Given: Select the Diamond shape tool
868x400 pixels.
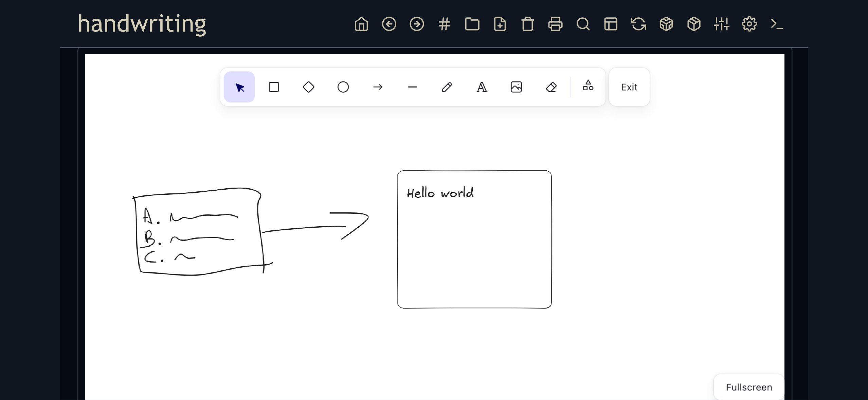Looking at the screenshot, I should click(308, 87).
